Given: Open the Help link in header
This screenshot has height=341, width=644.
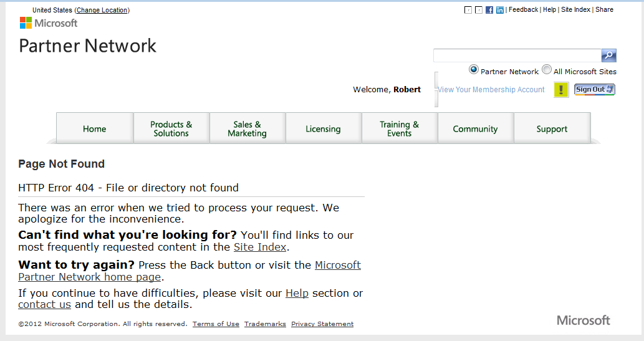Looking at the screenshot, I should tap(549, 9).
